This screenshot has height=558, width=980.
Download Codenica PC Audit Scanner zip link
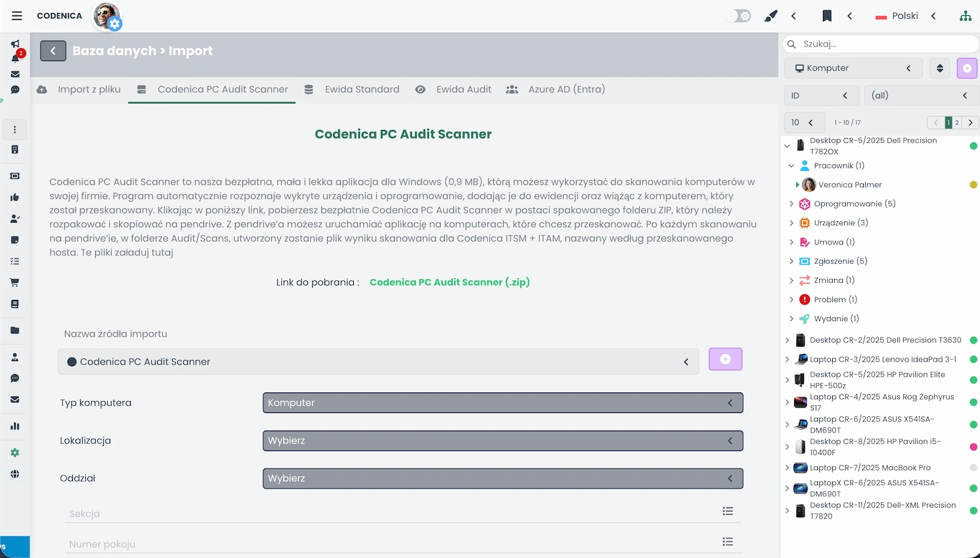[449, 282]
